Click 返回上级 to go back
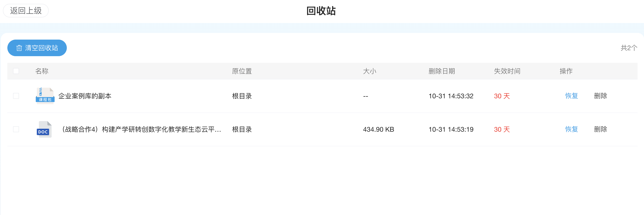Screen dimensions: 644x215 tap(26, 11)
